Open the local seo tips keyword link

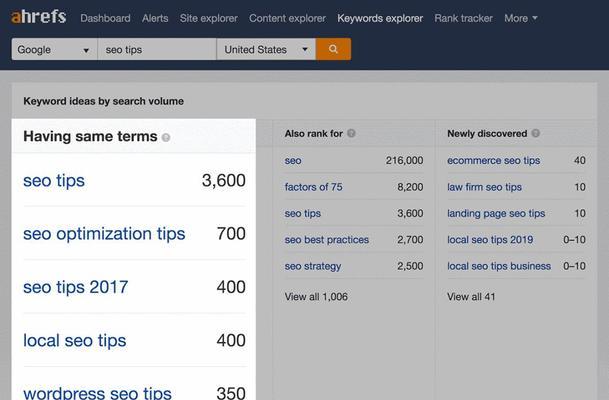75,341
